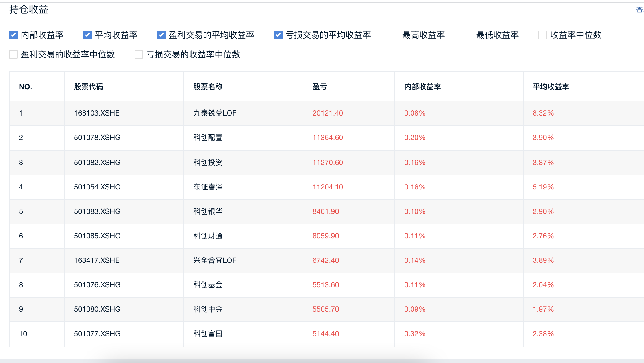644x363 pixels.
Task: Check 亏损交易的收益率中位数 checkbox
Action: pos(139,54)
